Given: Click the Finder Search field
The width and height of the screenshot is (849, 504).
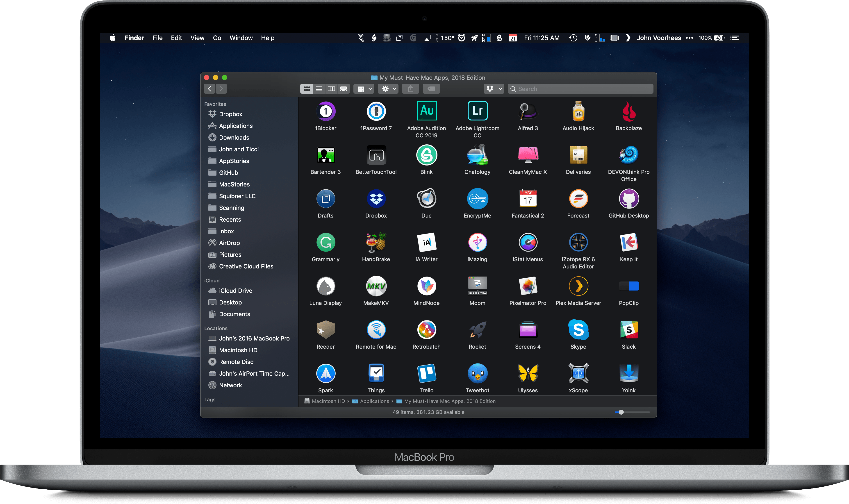Looking at the screenshot, I should click(580, 89).
